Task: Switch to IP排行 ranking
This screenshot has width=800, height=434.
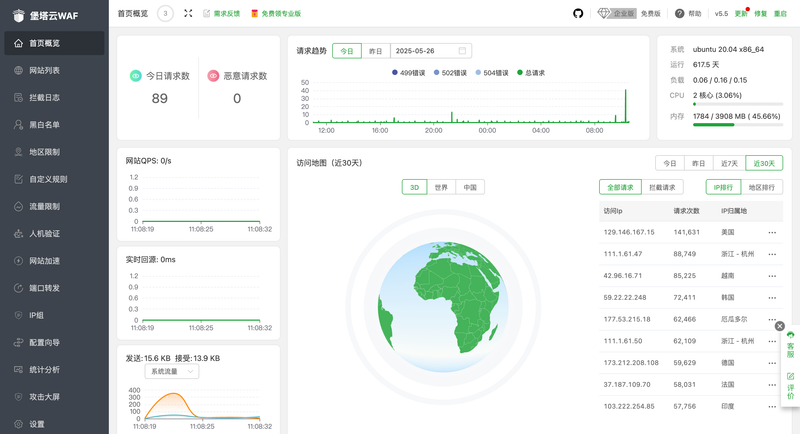Action: pos(723,188)
